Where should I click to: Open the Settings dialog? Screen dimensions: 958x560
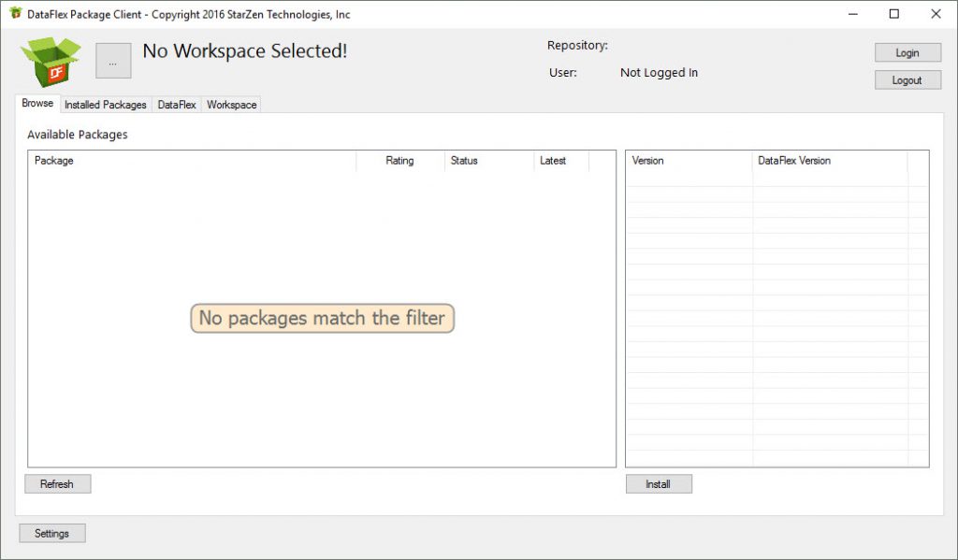point(52,533)
